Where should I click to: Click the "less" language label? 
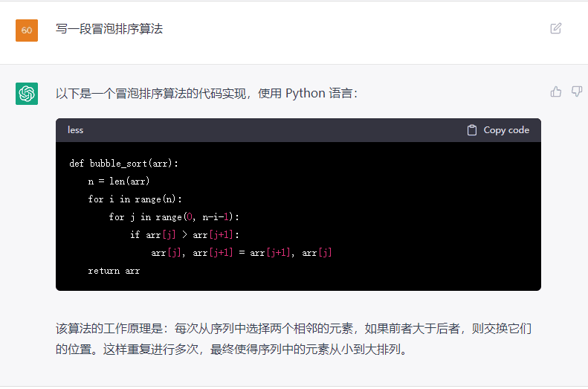tap(75, 130)
